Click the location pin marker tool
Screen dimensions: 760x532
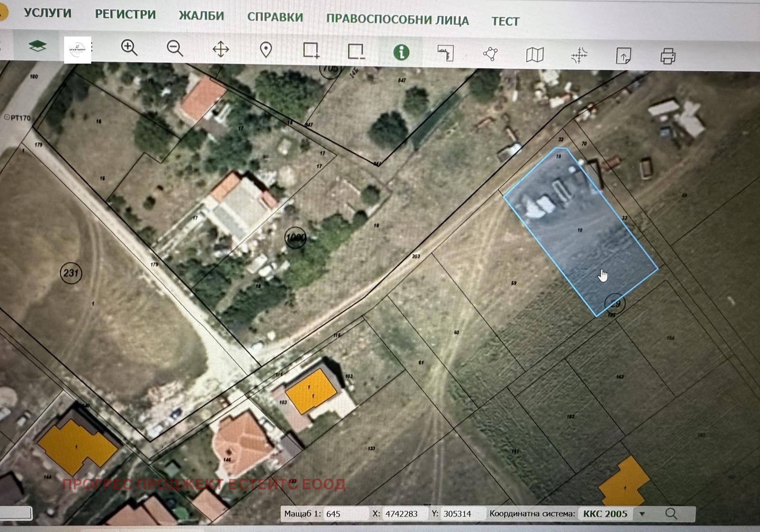(x=266, y=50)
